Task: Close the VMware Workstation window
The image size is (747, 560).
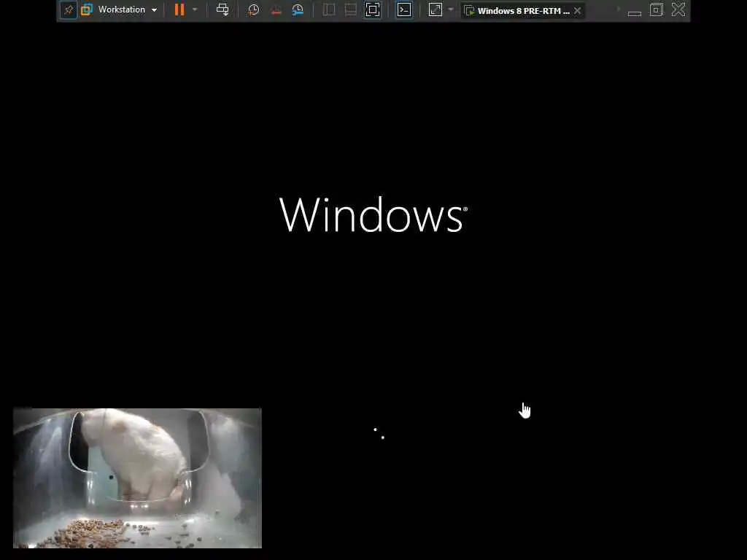Action: coord(678,9)
